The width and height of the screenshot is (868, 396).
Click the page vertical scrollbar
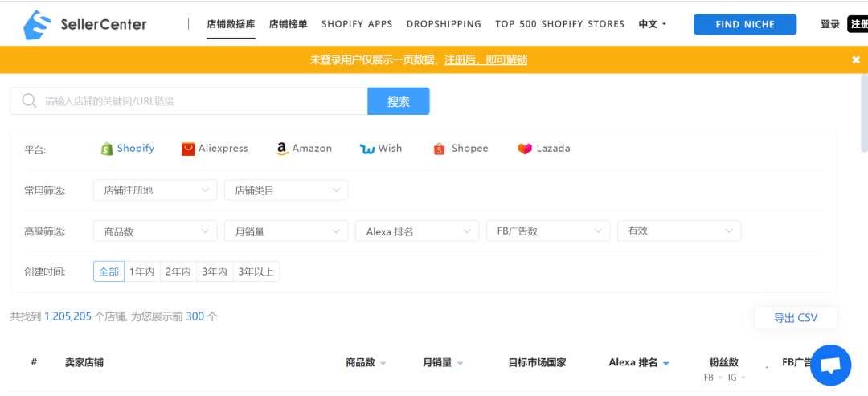864,113
